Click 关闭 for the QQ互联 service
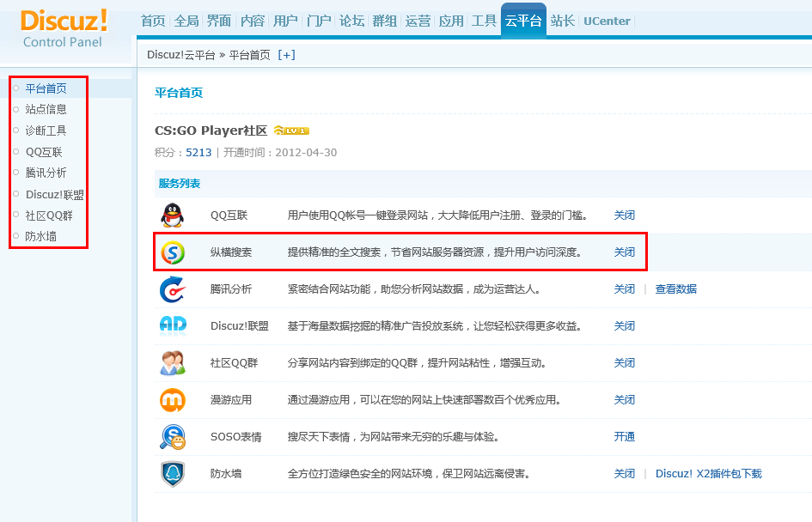812x522 pixels. (625, 215)
